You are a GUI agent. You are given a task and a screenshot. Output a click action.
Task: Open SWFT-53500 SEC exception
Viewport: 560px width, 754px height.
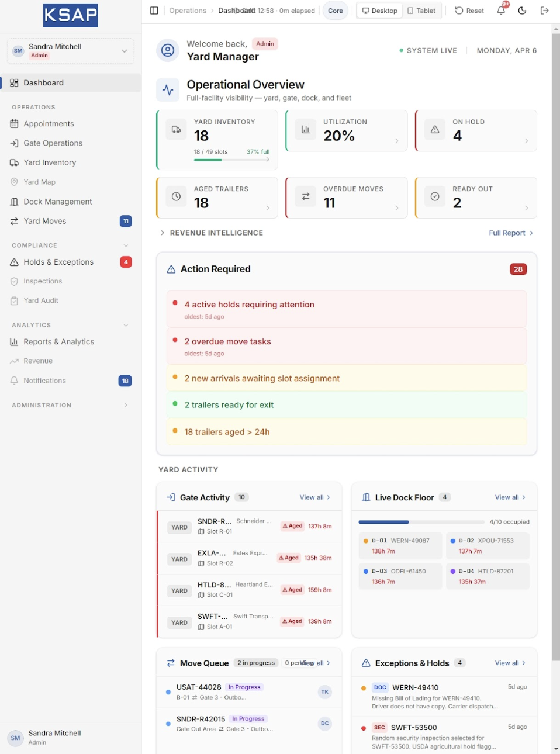(x=444, y=736)
